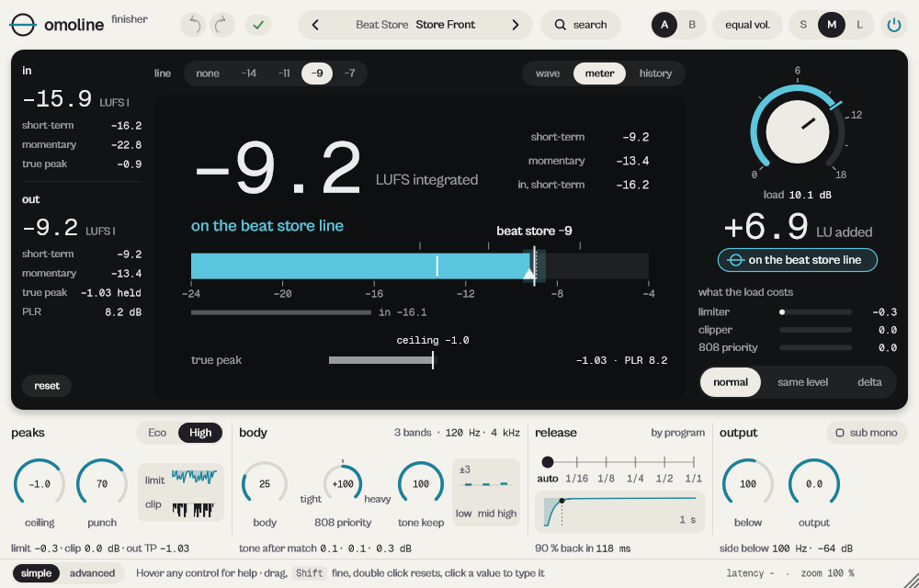919x588 pixels.
Task: Select line target -9
Action: click(x=317, y=73)
